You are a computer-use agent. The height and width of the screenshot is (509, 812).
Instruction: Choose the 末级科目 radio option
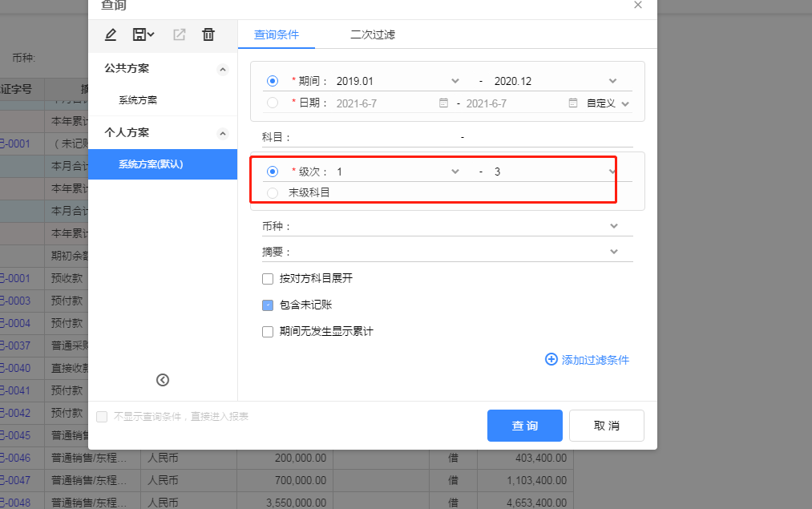click(x=273, y=193)
